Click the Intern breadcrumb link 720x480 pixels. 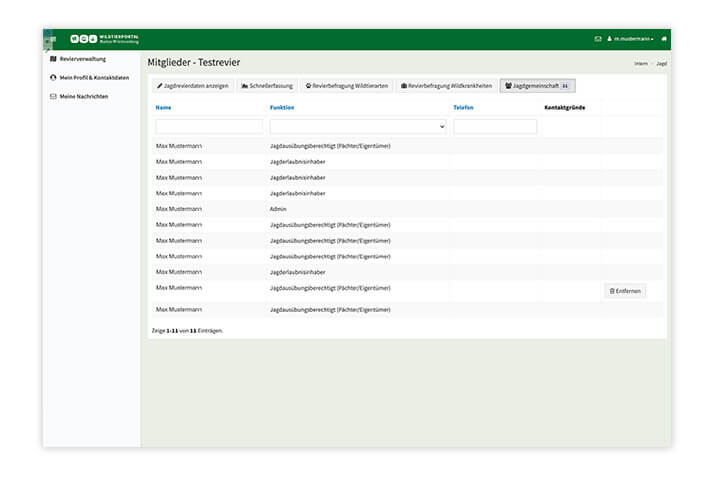pyautogui.click(x=641, y=64)
